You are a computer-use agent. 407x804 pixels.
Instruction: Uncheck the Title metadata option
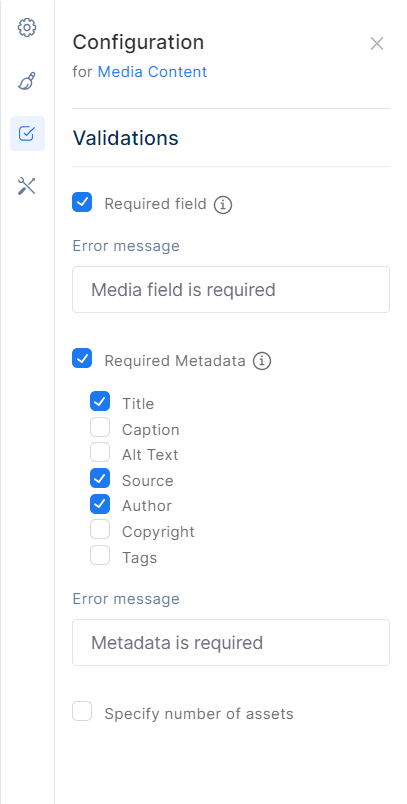pyautogui.click(x=100, y=401)
